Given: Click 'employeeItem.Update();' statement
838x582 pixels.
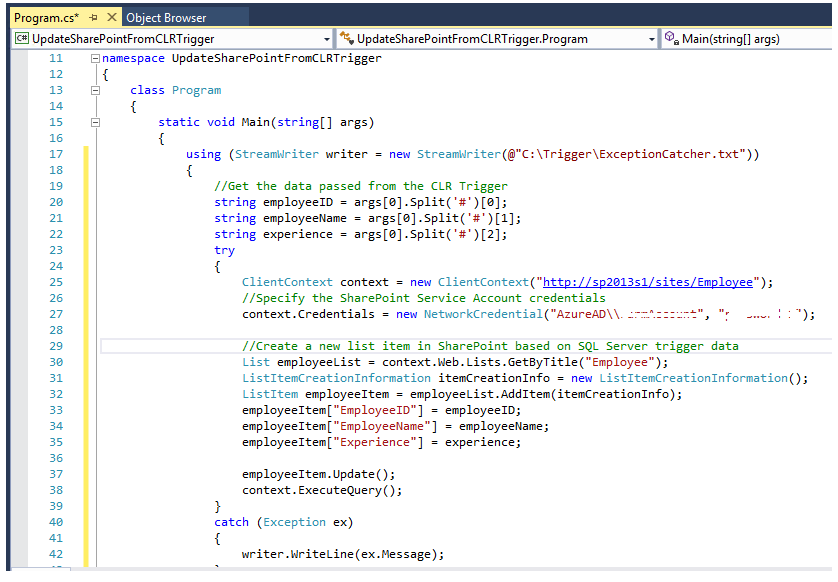Looking at the screenshot, I should pyautogui.click(x=319, y=475).
